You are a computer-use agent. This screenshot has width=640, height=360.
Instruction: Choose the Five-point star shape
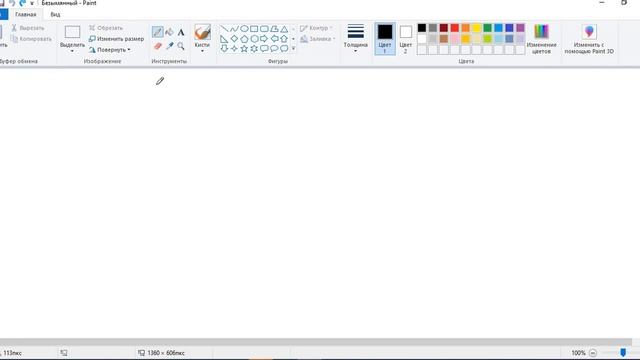click(244, 49)
